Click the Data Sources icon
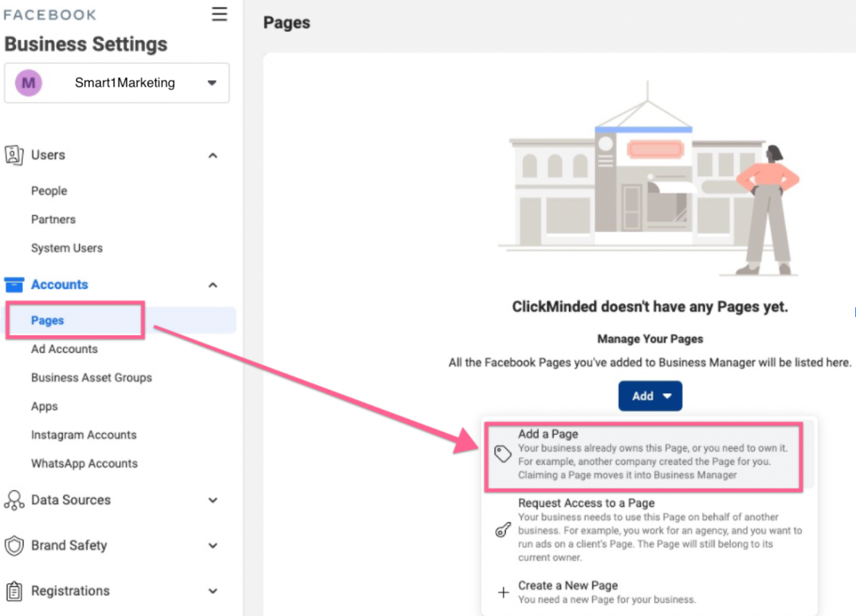This screenshot has width=856, height=616. [14, 500]
